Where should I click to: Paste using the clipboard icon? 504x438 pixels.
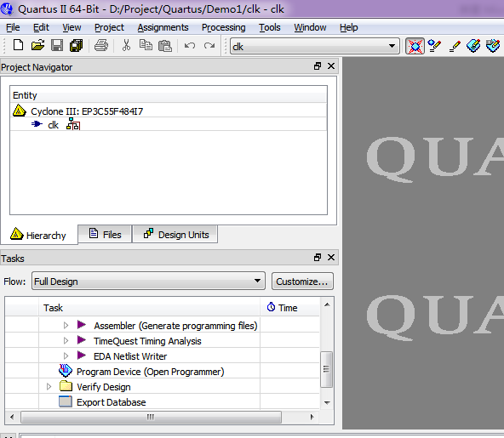click(165, 46)
